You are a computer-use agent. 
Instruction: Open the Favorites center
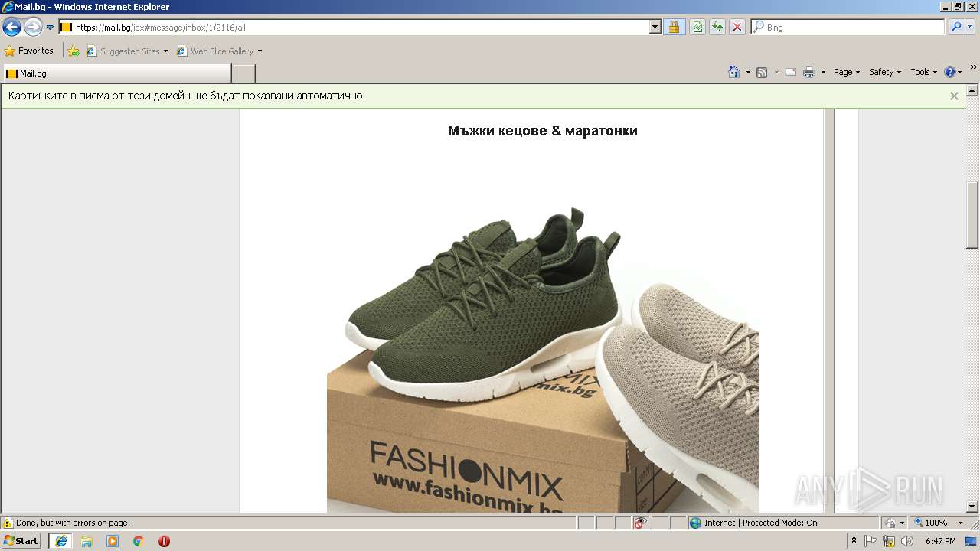tap(29, 51)
